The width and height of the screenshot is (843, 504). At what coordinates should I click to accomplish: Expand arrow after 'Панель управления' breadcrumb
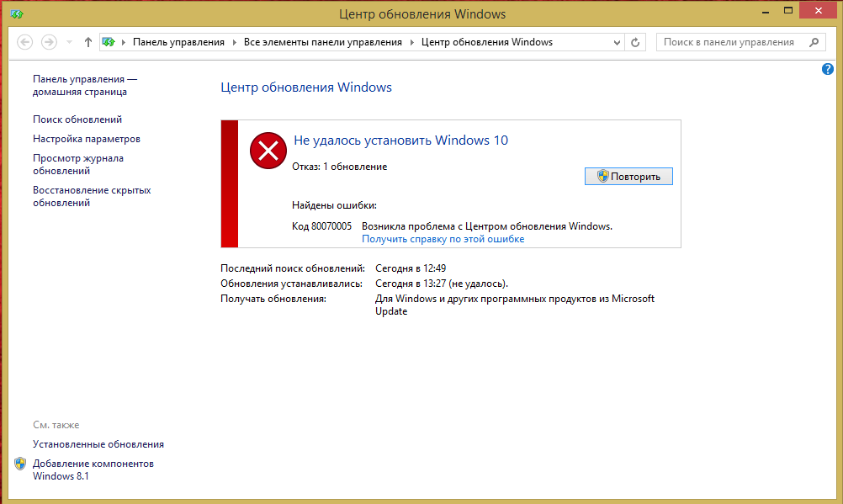[235, 42]
